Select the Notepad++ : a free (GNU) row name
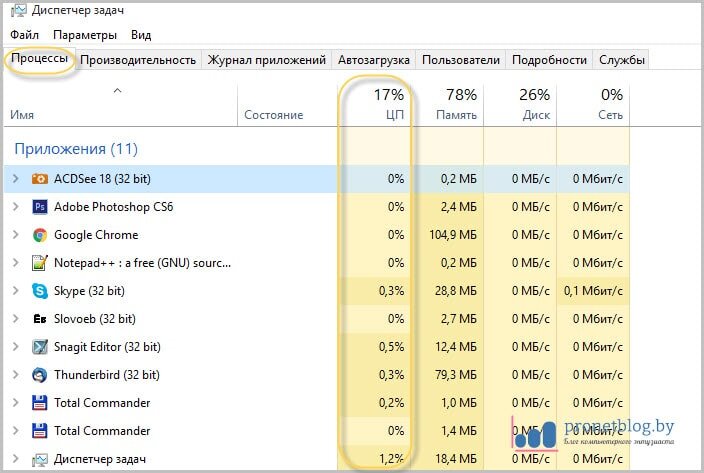This screenshot has width=704, height=473. pyautogui.click(x=142, y=263)
